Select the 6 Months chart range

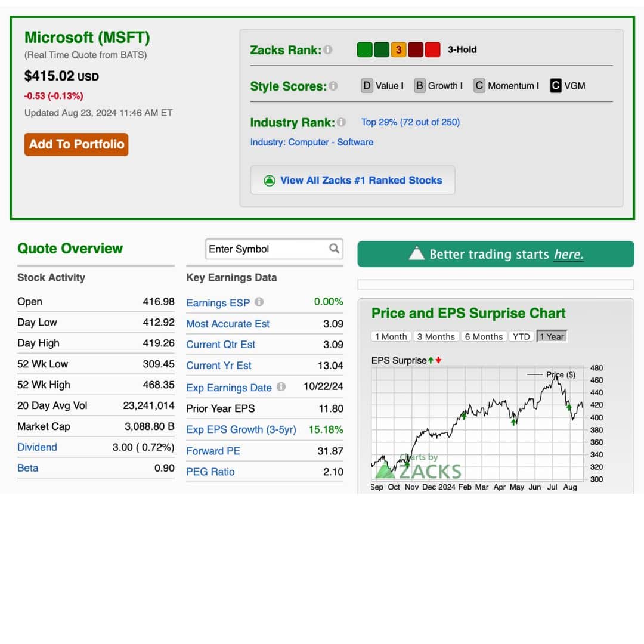click(484, 336)
